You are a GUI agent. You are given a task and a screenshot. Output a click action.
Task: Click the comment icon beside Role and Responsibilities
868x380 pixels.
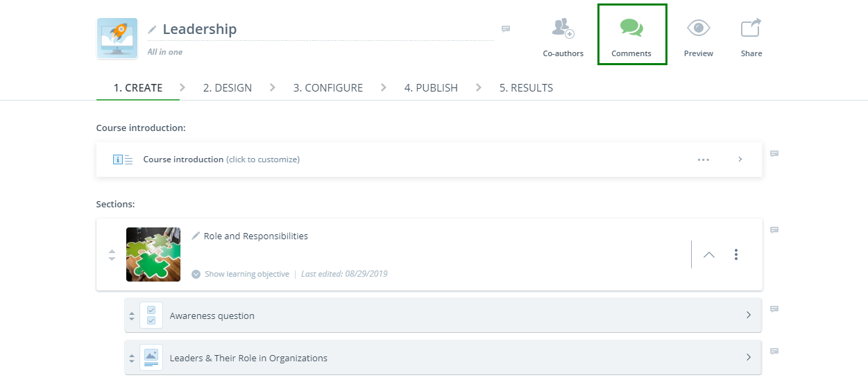[x=774, y=230]
